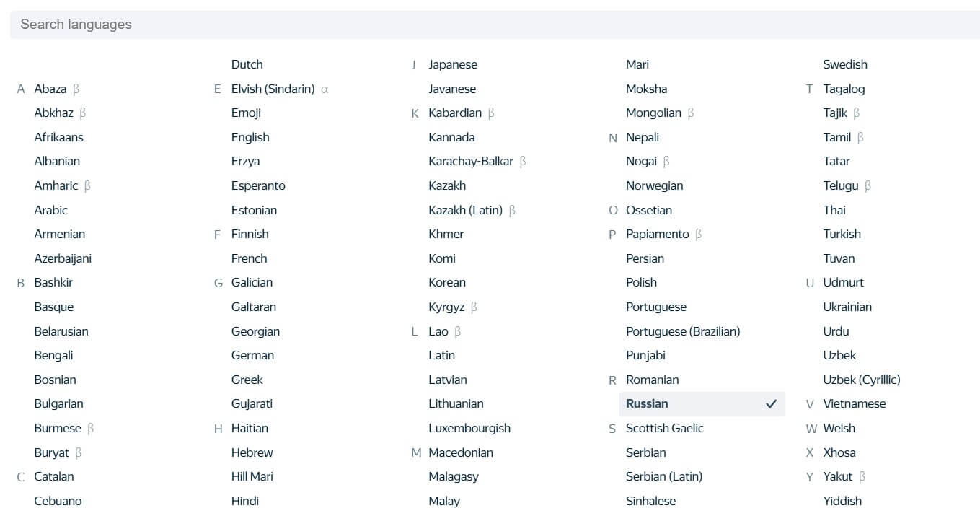Screen dimensions: 980x516
Task: Select the Russian language option
Action: [647, 403]
